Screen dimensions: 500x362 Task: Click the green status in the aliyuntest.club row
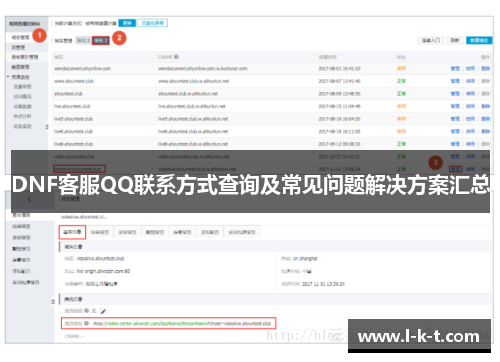(401, 94)
